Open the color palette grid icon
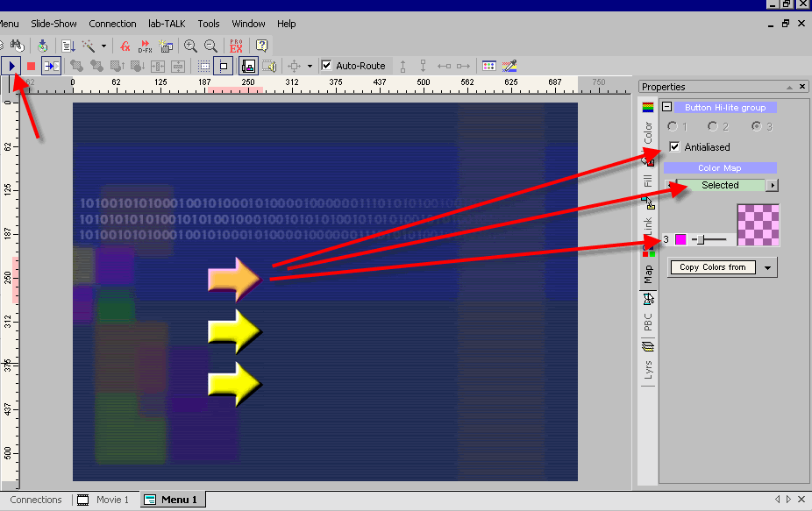This screenshot has height=511, width=812. pos(488,66)
